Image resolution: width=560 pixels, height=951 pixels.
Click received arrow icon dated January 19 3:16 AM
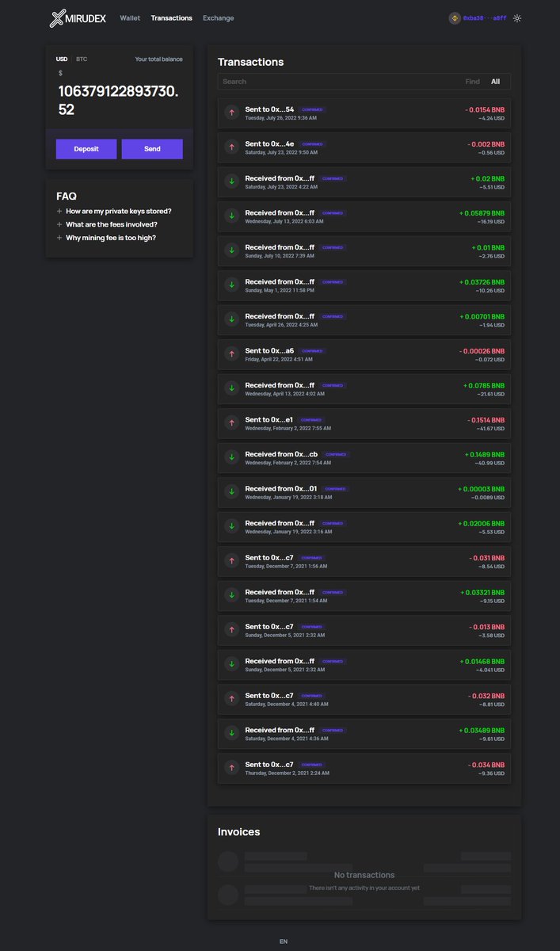[x=232, y=527]
